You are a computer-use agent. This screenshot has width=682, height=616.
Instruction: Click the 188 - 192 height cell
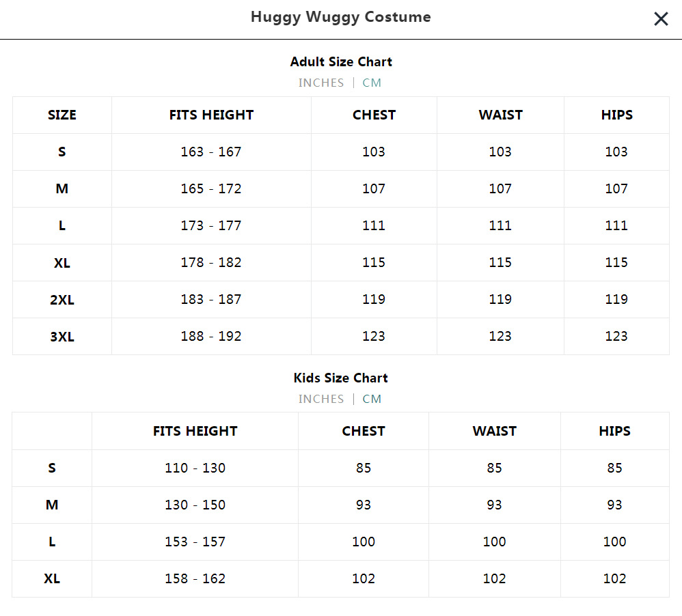[211, 336]
